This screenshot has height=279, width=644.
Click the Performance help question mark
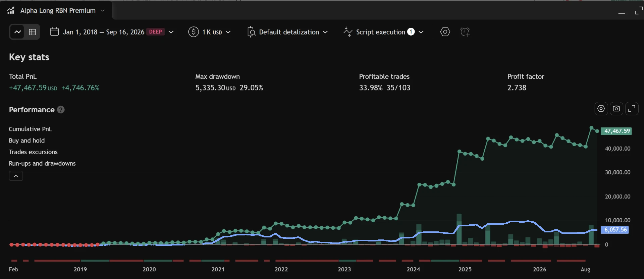point(61,110)
